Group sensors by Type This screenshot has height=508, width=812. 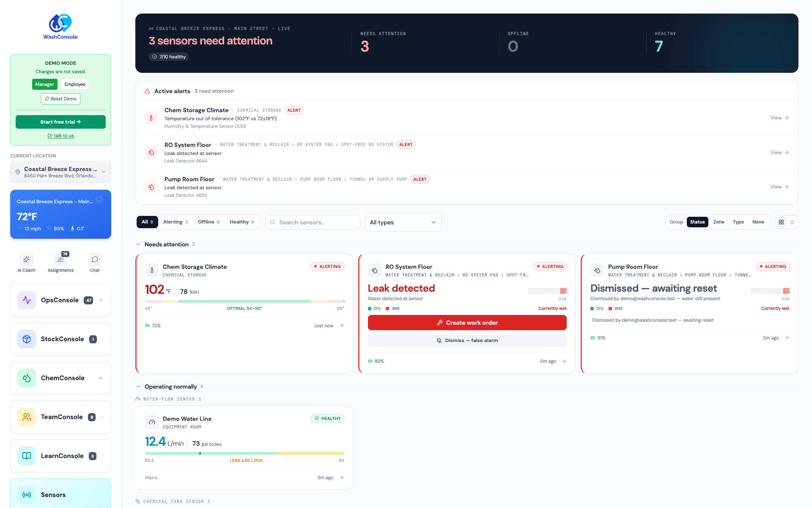738,222
